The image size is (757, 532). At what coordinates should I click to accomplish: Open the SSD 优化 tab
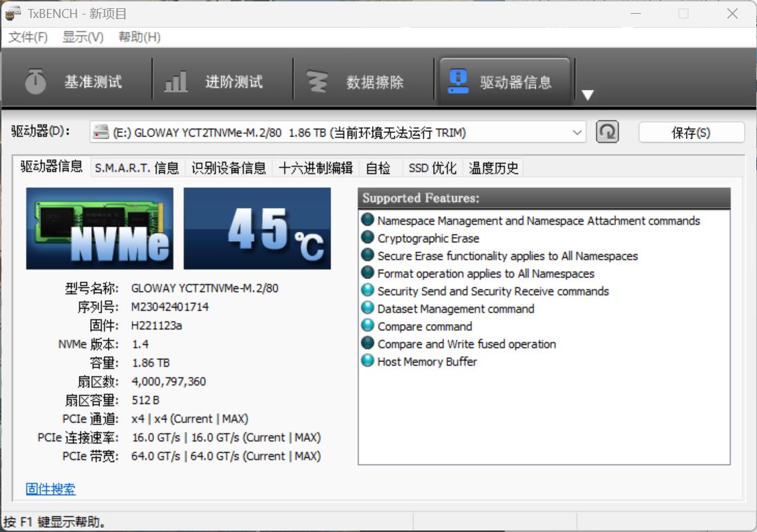click(x=432, y=167)
